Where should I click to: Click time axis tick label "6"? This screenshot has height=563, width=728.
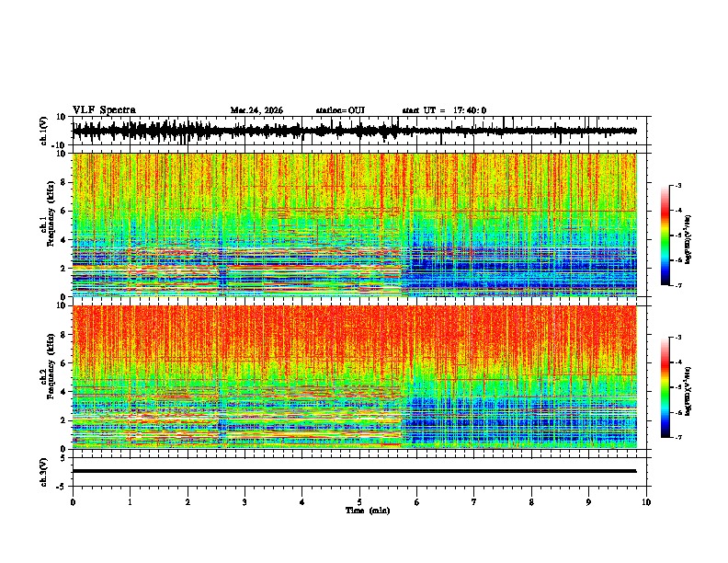pyautogui.click(x=417, y=502)
